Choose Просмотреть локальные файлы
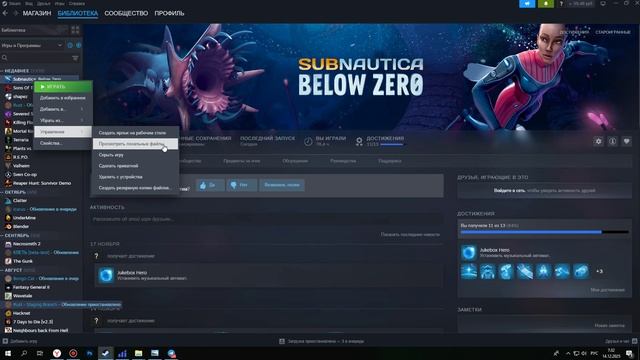 135,144
